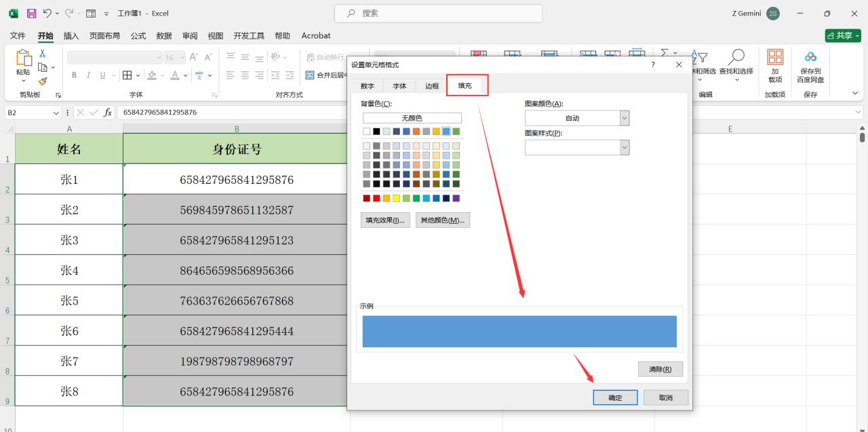
Task: Click Find and Select magnifier icon
Action: click(736, 57)
